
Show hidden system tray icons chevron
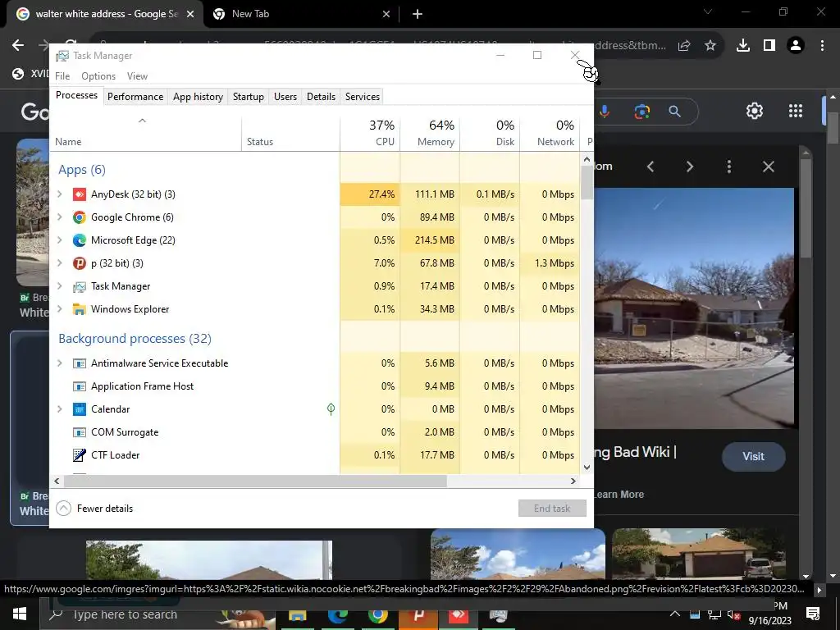point(675,614)
